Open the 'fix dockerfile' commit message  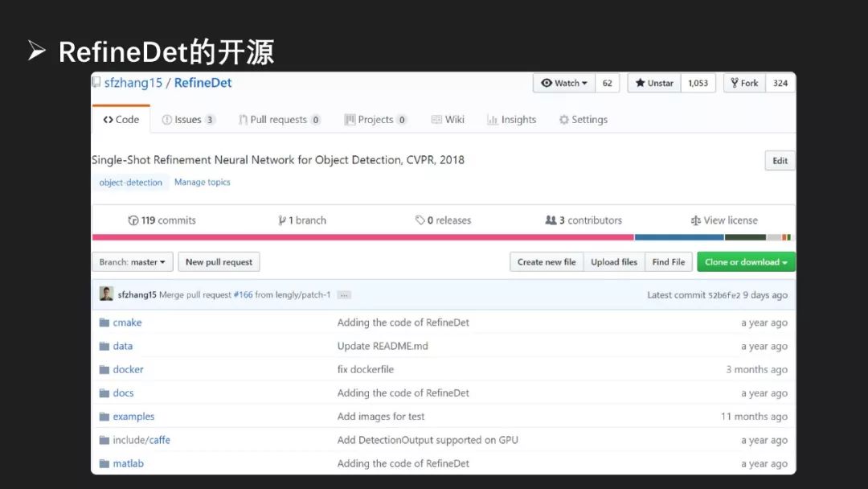tap(366, 369)
